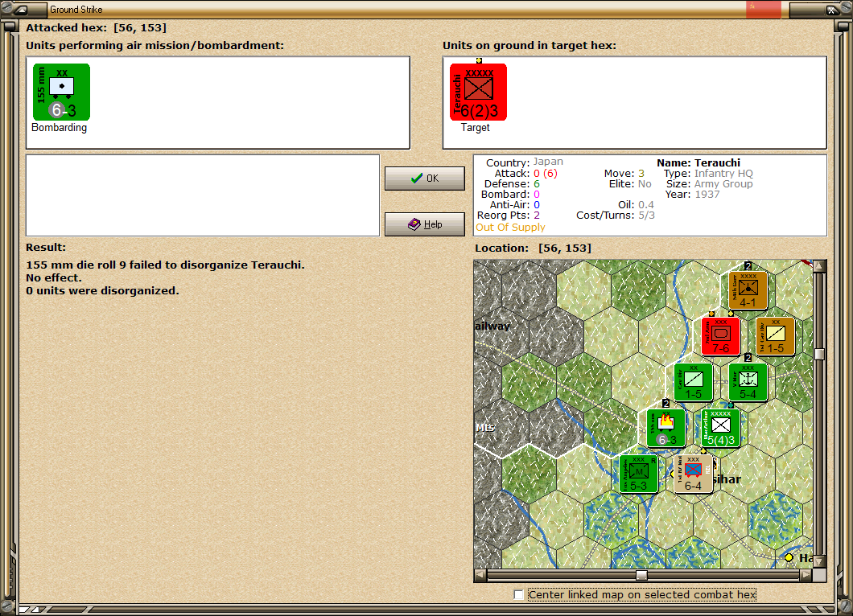
Task: Click the 'Target' label under Terauchi
Action: click(476, 127)
